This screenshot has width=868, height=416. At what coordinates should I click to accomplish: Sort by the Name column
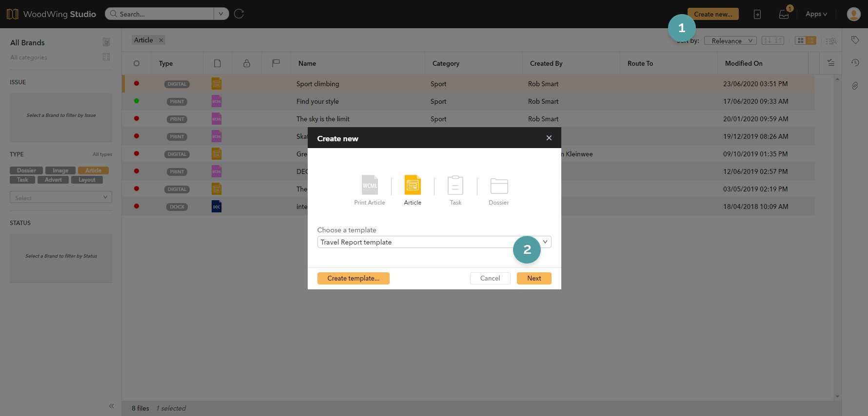(x=307, y=63)
